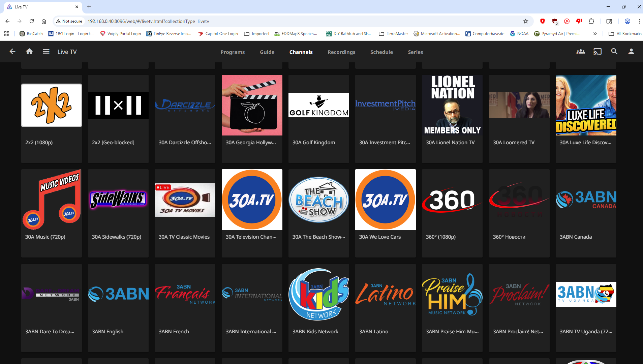Switch to the Guide tab
The height and width of the screenshot is (364, 643).
click(267, 52)
